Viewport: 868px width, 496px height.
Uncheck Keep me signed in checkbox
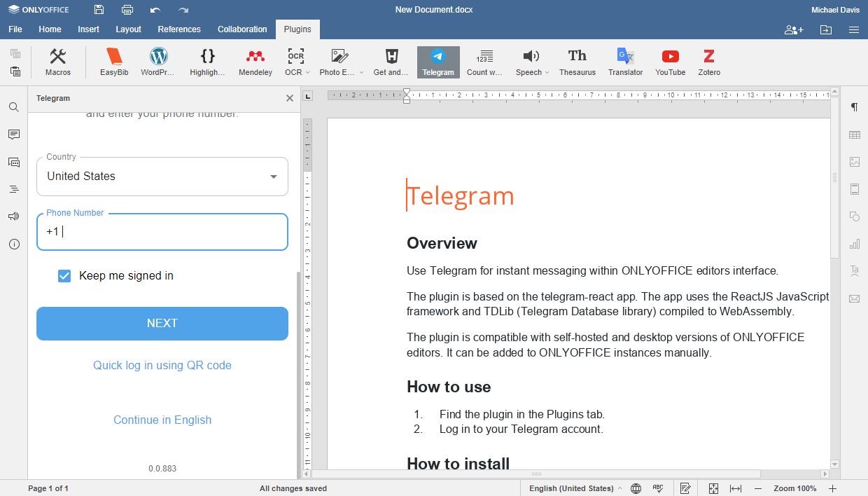pos(64,276)
